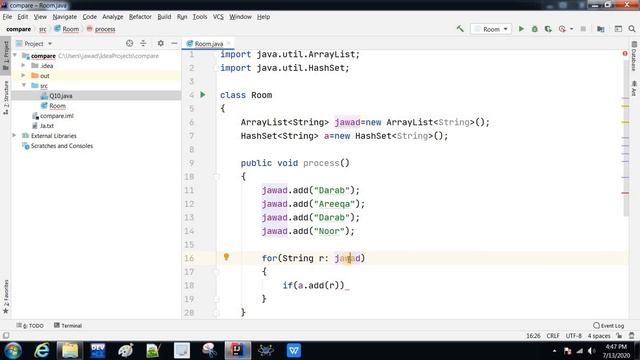This screenshot has width=640, height=360.
Task: Close the Room.java tab
Action: pos(229,43)
